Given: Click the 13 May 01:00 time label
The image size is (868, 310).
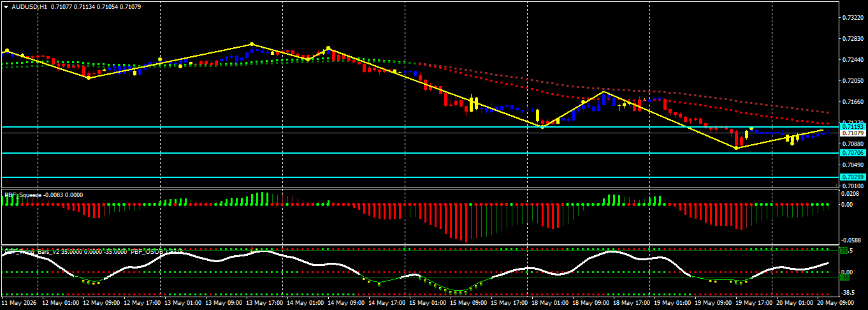Looking at the screenshot, I should tap(184, 302).
